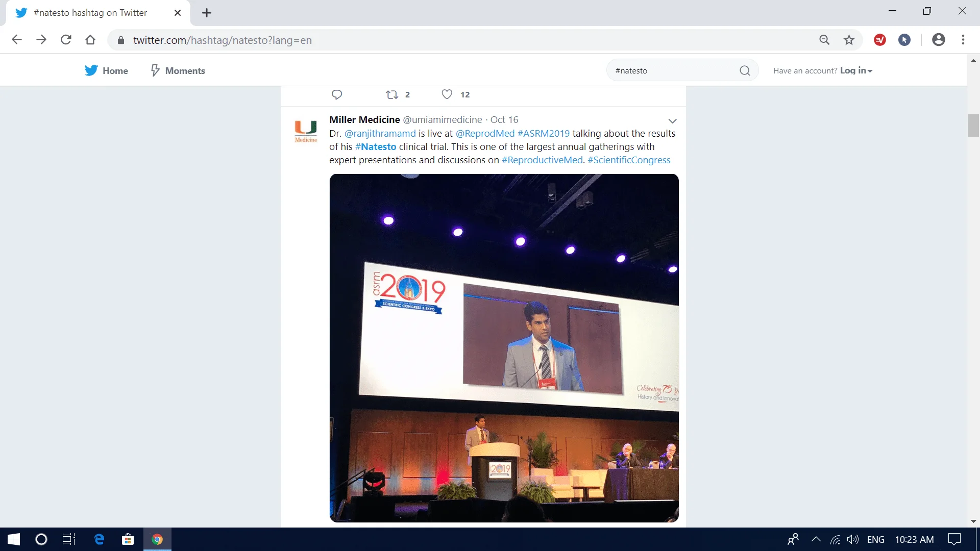This screenshot has height=551, width=980.
Task: Close the #natesto hashtag tab
Action: pos(178,13)
